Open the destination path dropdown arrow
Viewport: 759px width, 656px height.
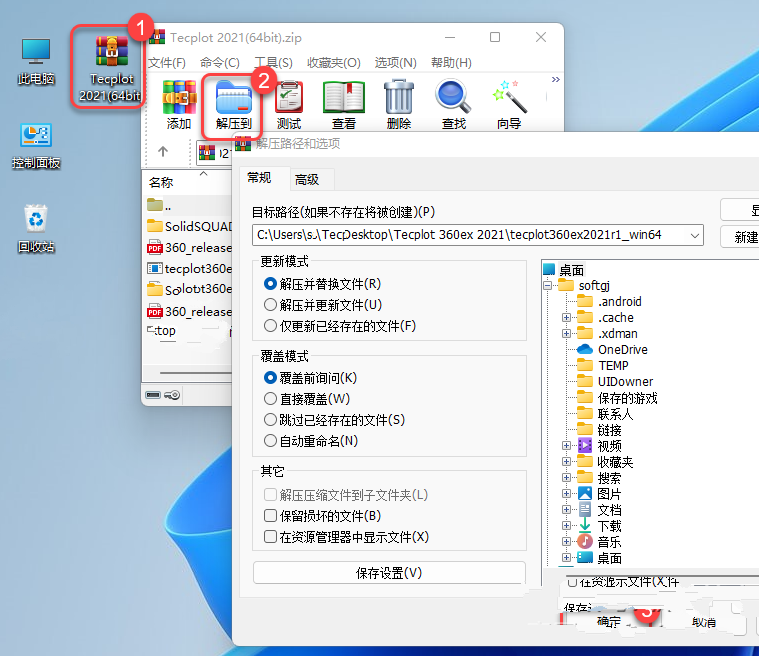[695, 236]
